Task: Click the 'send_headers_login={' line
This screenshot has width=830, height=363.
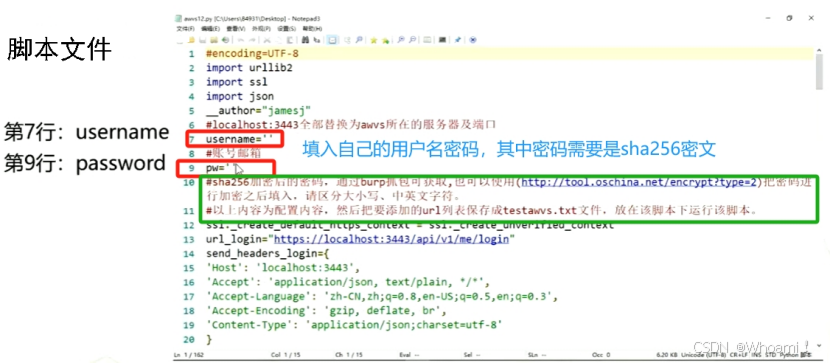Action: 268,253
